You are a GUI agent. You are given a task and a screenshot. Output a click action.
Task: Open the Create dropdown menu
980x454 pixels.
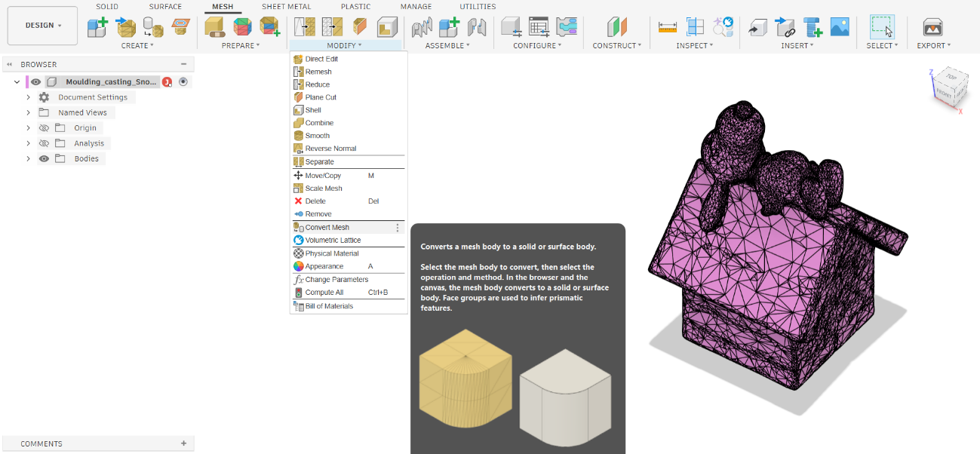137,45
